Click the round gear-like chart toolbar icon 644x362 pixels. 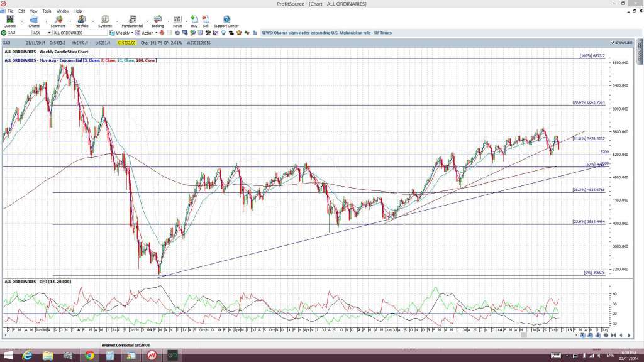(x=177, y=33)
